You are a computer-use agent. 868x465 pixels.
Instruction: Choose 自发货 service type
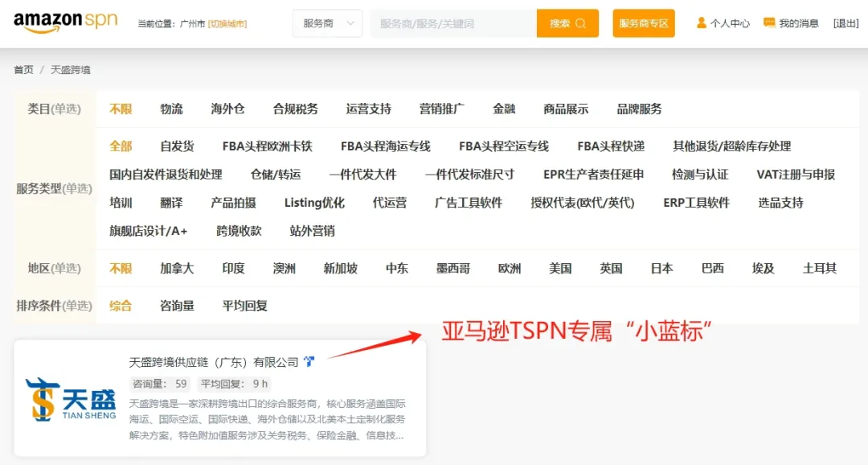tap(177, 146)
